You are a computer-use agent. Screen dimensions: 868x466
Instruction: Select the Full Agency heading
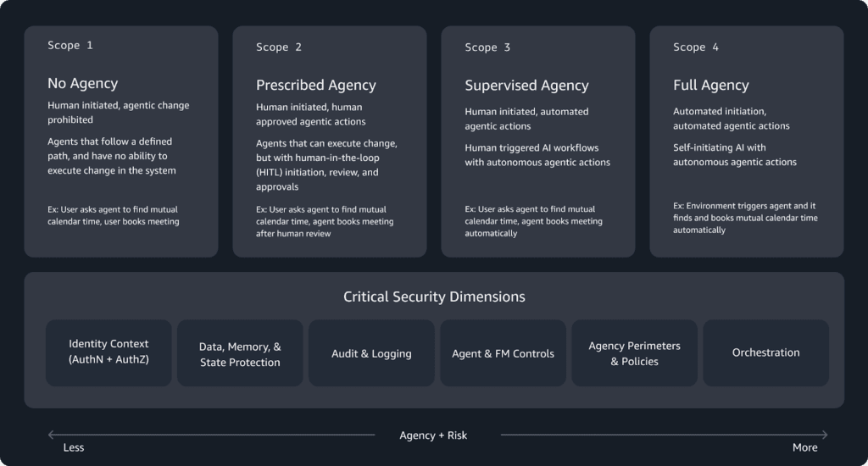[x=710, y=85]
